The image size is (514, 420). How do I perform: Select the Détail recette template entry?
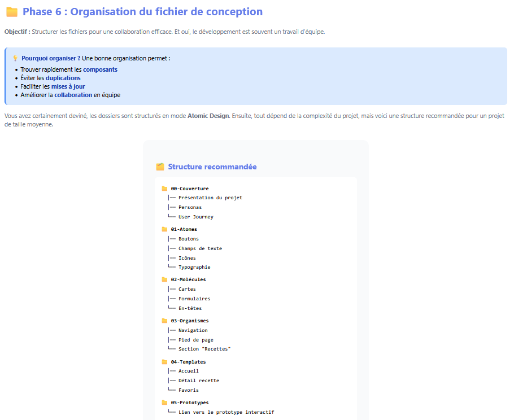pyautogui.click(x=198, y=380)
